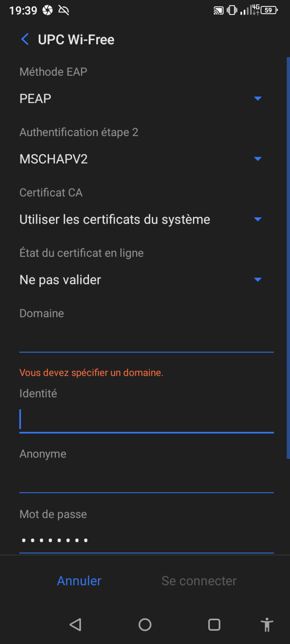Click into the Identité input field
This screenshot has height=644, width=290.
146,420
